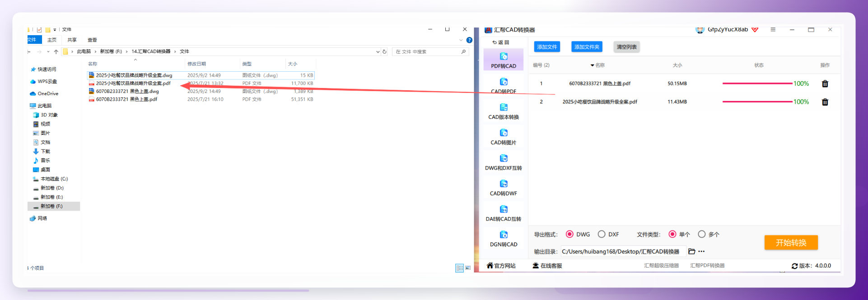Expand the Explorer ribbon chevron
Image resolution: width=868 pixels, height=300 pixels.
461,40
